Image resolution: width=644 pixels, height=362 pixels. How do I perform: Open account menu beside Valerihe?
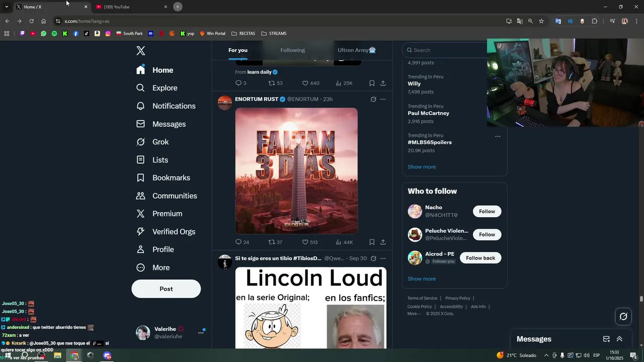(201, 332)
